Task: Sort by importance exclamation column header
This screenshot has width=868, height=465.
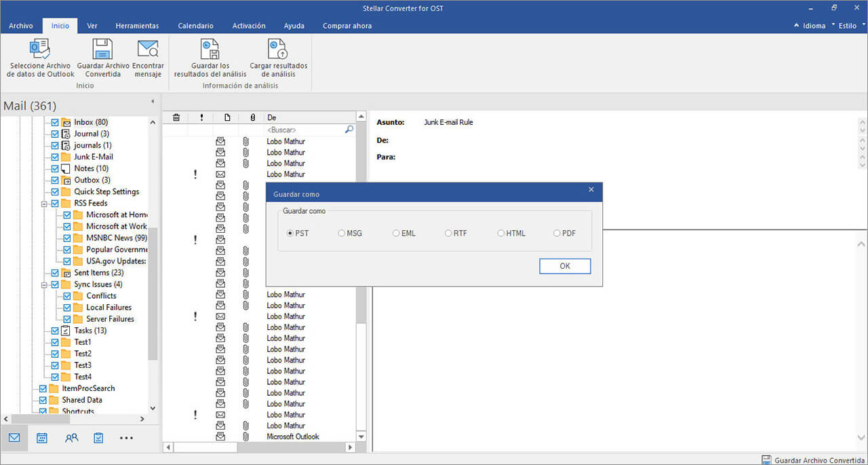Action: point(201,117)
